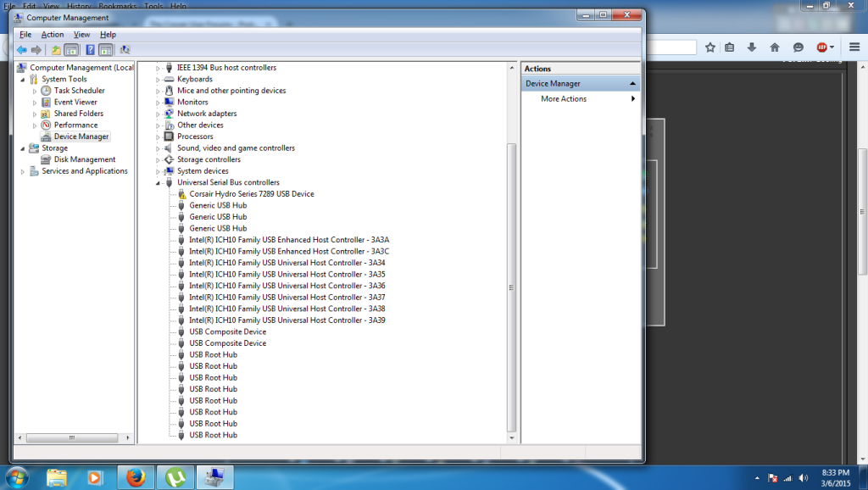Select Intel ICH10 Enhanced Host Controller 3A3C
The height and width of the screenshot is (490, 868).
click(x=289, y=252)
